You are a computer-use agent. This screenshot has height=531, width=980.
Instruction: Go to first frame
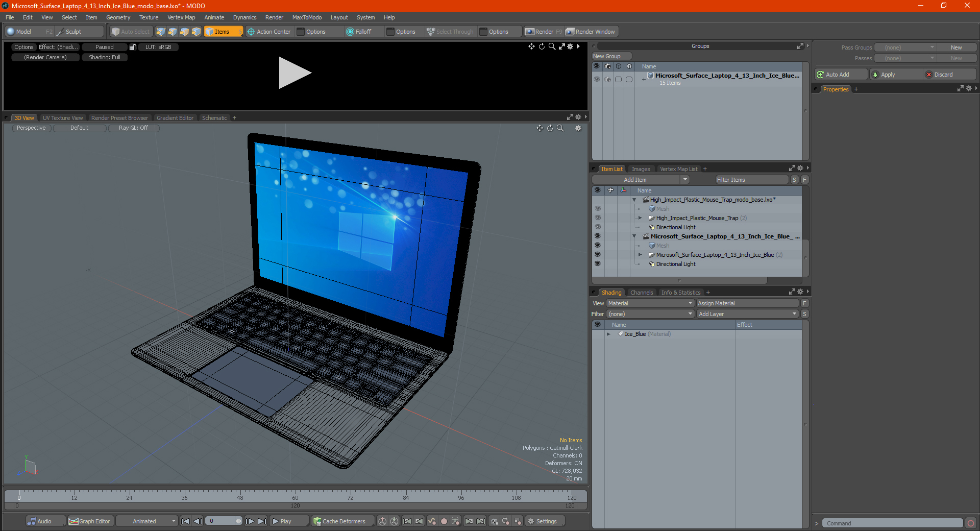[186, 521]
